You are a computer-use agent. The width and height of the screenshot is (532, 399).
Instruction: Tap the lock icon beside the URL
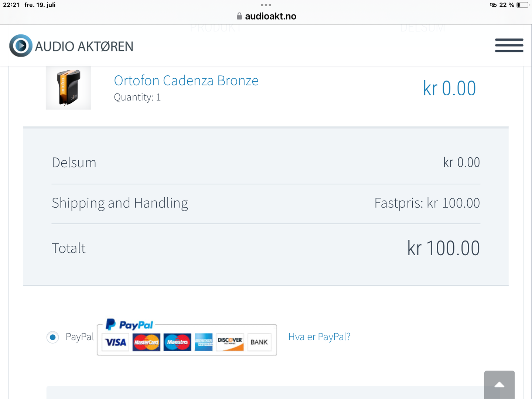[239, 16]
